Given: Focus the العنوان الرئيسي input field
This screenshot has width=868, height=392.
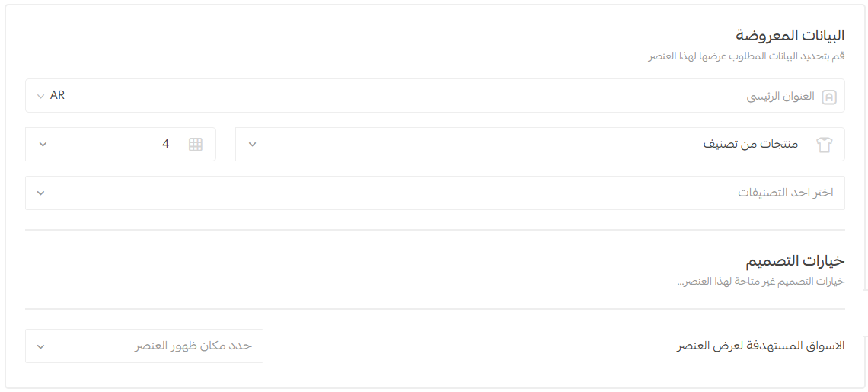Looking at the screenshot, I should tap(457, 97).
